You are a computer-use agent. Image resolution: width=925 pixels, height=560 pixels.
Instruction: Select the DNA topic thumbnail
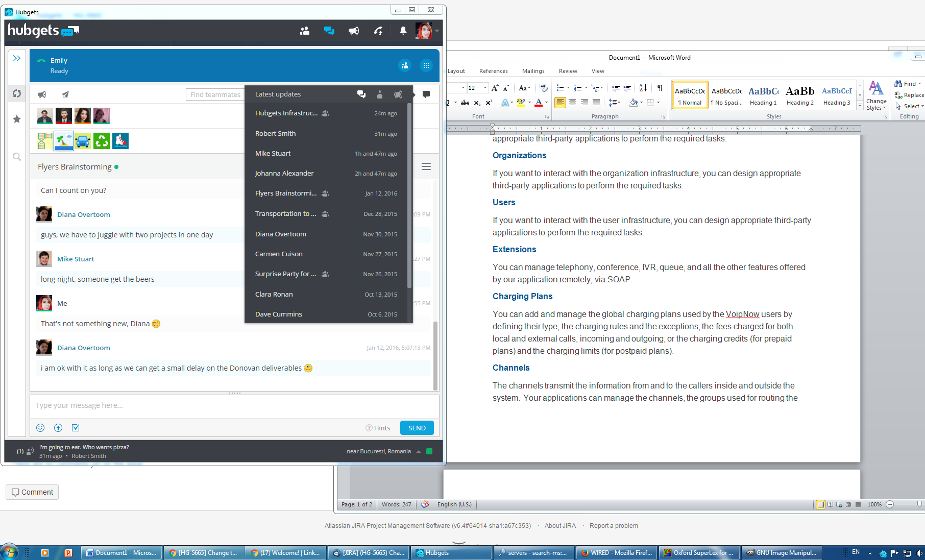pos(44,141)
